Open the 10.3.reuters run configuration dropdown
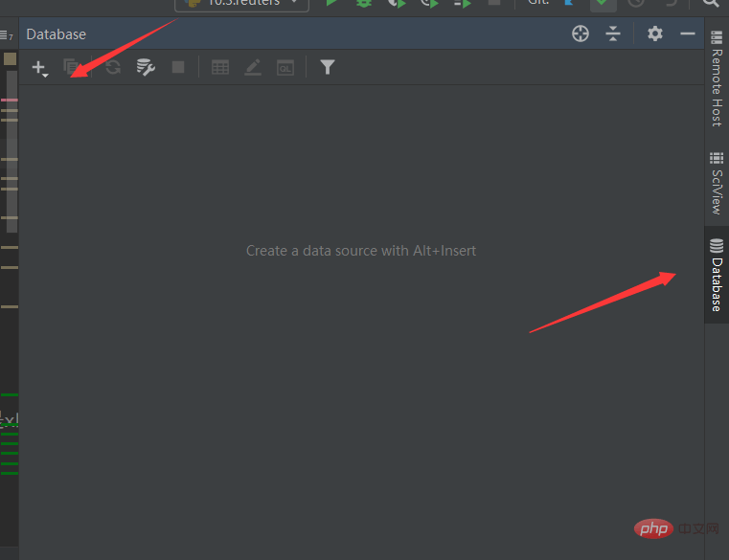 point(241,4)
